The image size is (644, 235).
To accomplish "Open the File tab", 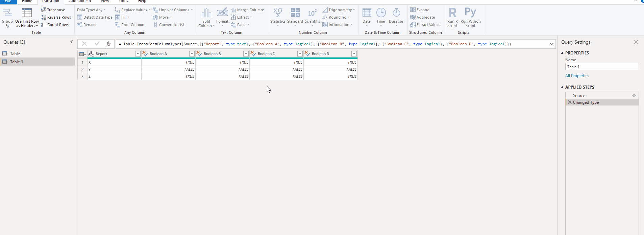I will (8, 1).
